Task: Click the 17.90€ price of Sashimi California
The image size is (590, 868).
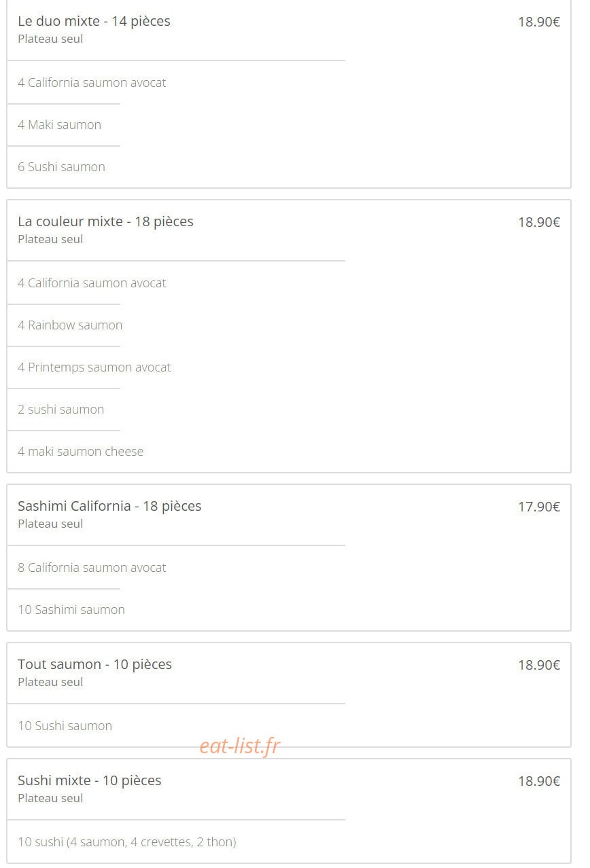Action: (x=539, y=507)
